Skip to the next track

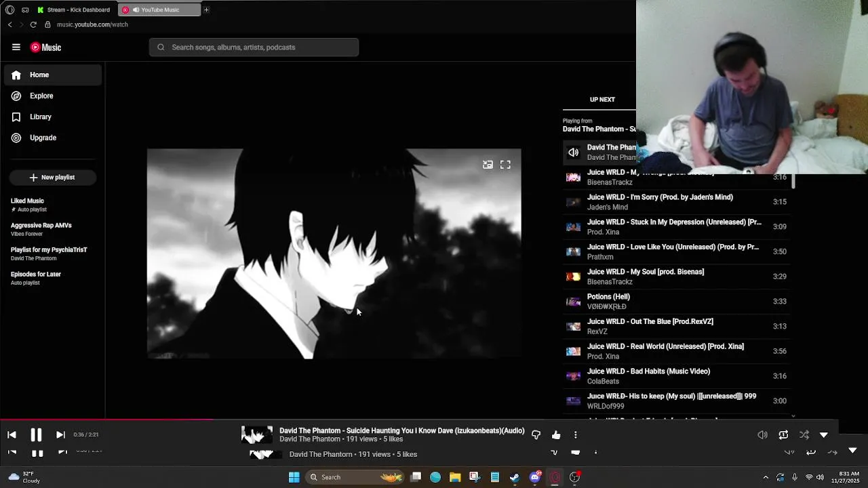[60, 435]
